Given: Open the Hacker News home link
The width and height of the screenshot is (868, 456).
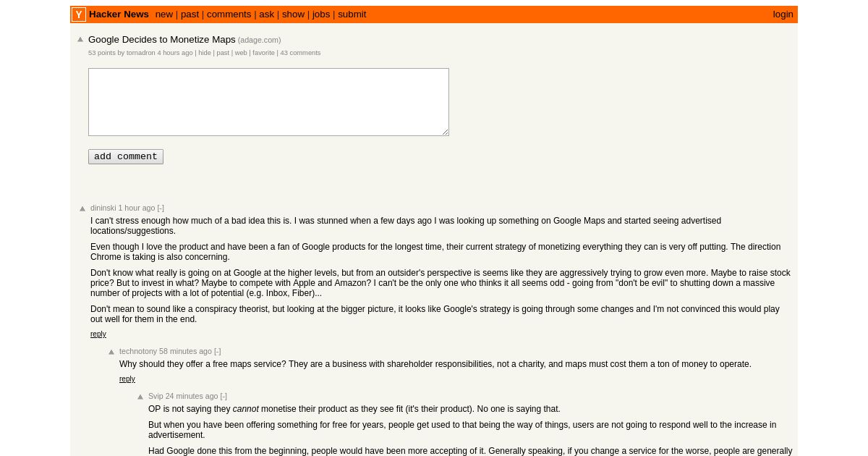Looking at the screenshot, I should tap(119, 14).
